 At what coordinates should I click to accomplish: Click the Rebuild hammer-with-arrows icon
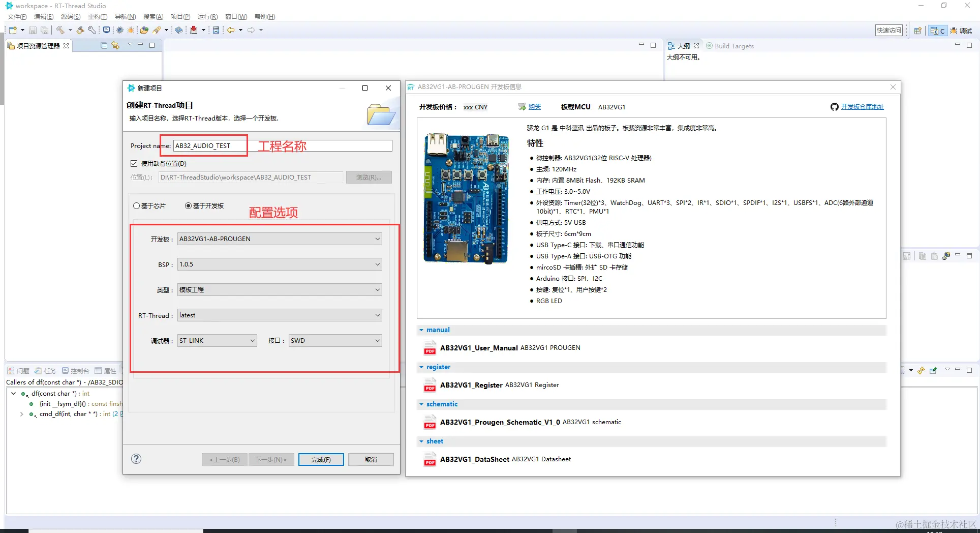(x=80, y=30)
